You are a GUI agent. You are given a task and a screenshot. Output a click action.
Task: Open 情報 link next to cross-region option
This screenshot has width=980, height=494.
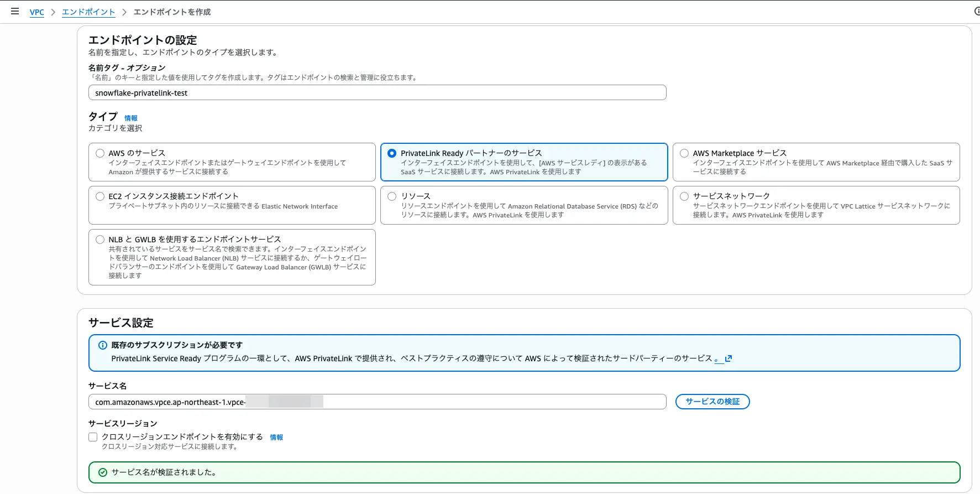276,437
